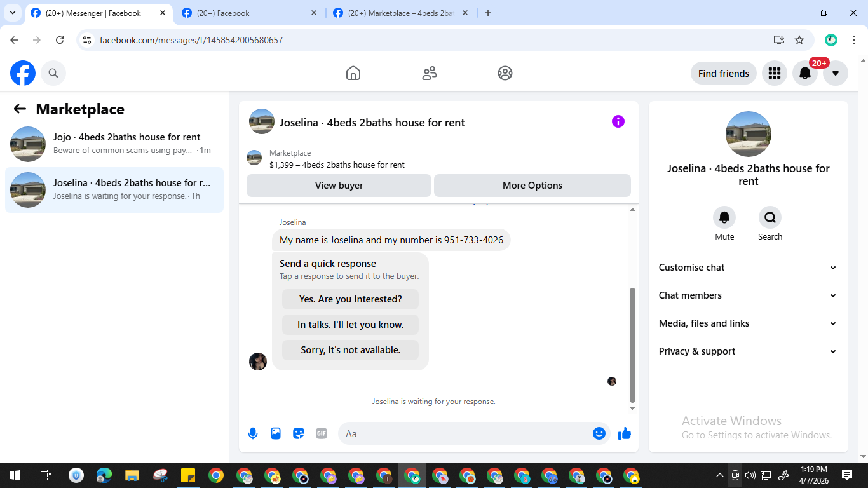
Task: Open the emoji picker smiley icon
Action: click(x=599, y=433)
